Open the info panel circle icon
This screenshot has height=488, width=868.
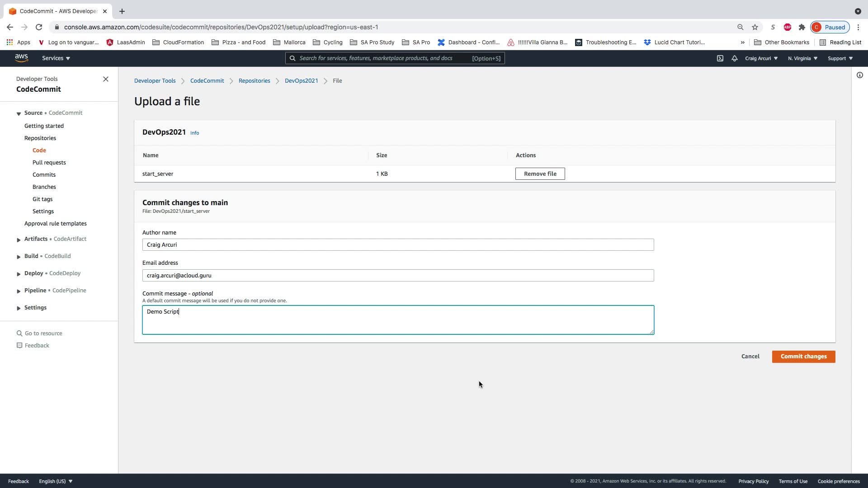[x=860, y=75]
